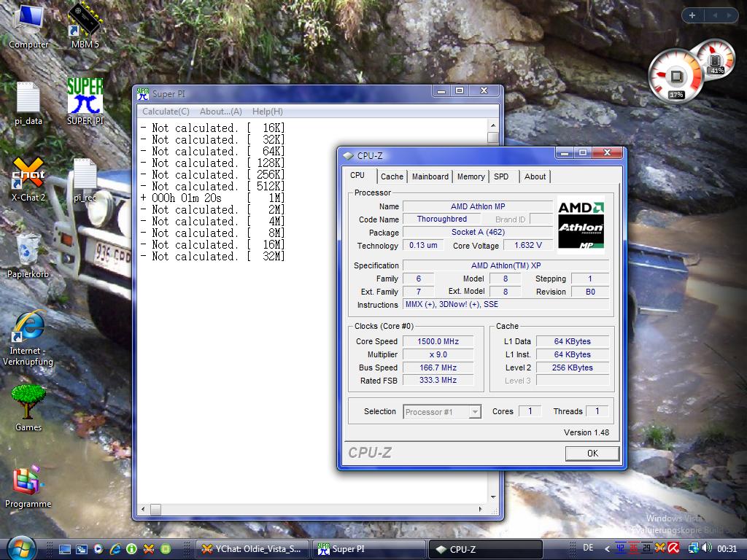Screen dimensions: 747x560
Task: Click the Internet Explorer quick launch icon
Action: click(115, 548)
